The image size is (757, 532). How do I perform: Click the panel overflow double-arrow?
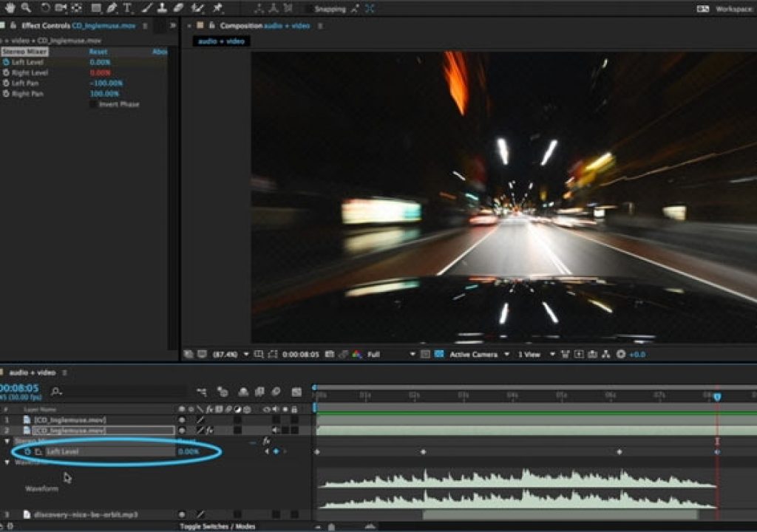tap(173, 25)
